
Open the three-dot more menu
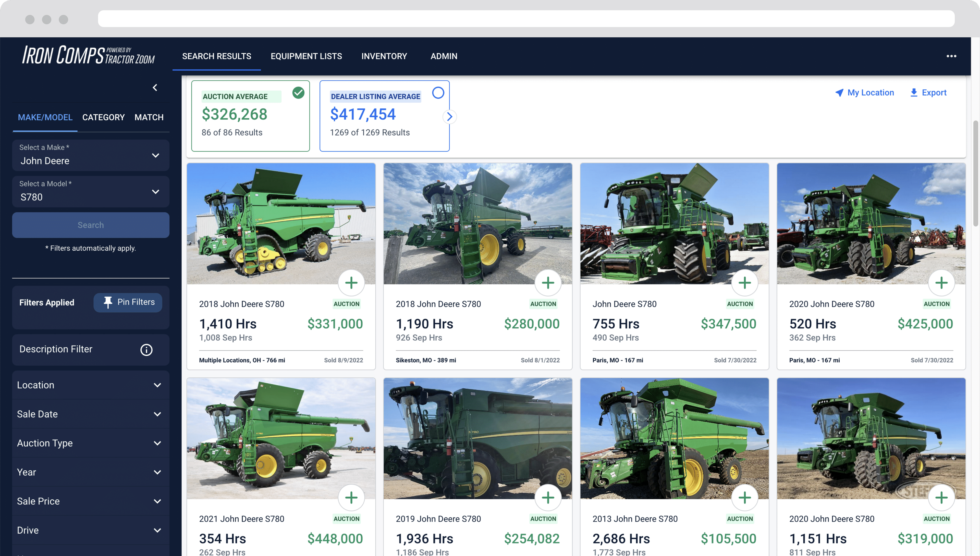pos(951,56)
